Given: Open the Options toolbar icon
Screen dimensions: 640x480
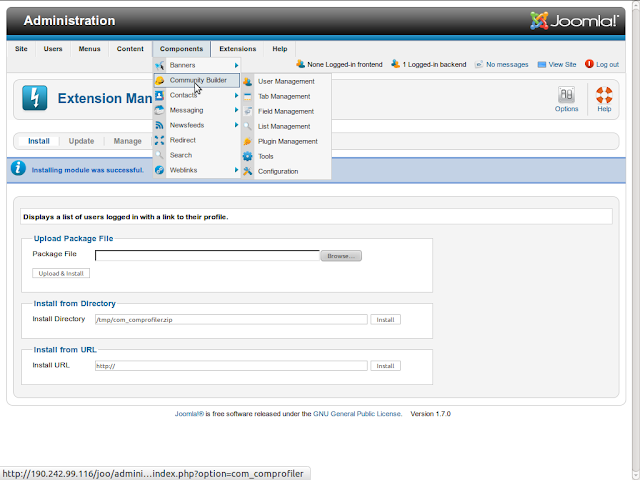Looking at the screenshot, I should (x=566, y=95).
